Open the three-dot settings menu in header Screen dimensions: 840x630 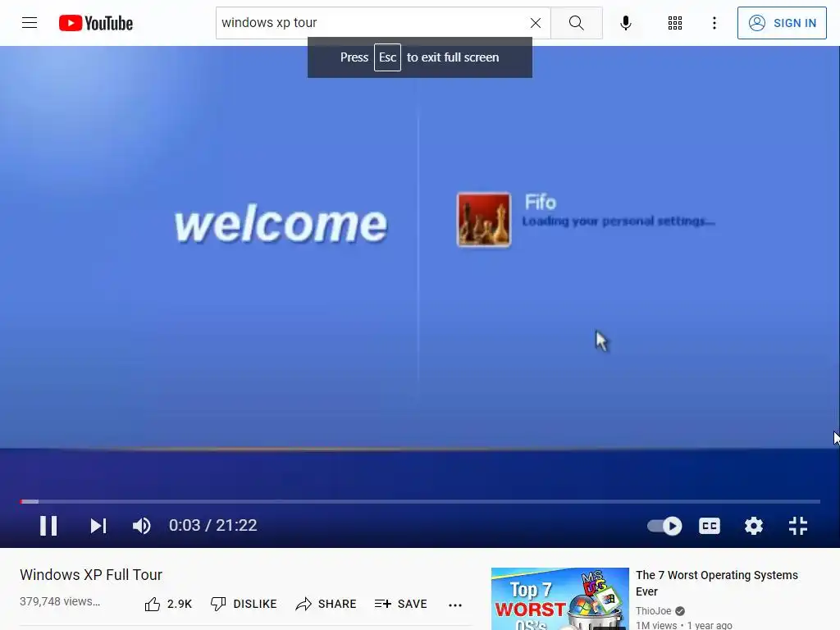click(714, 23)
